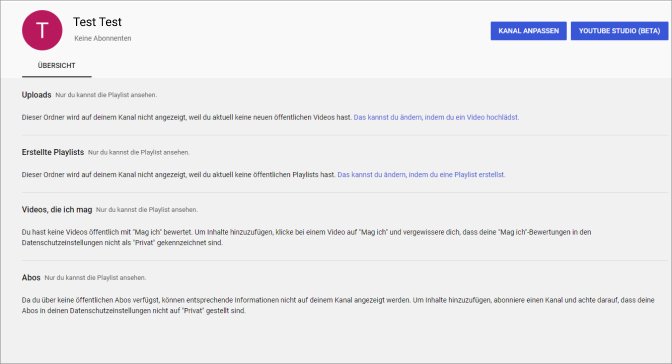The image size is (672, 364).
Task: Open the Erstellte Playlists heading
Action: click(53, 152)
